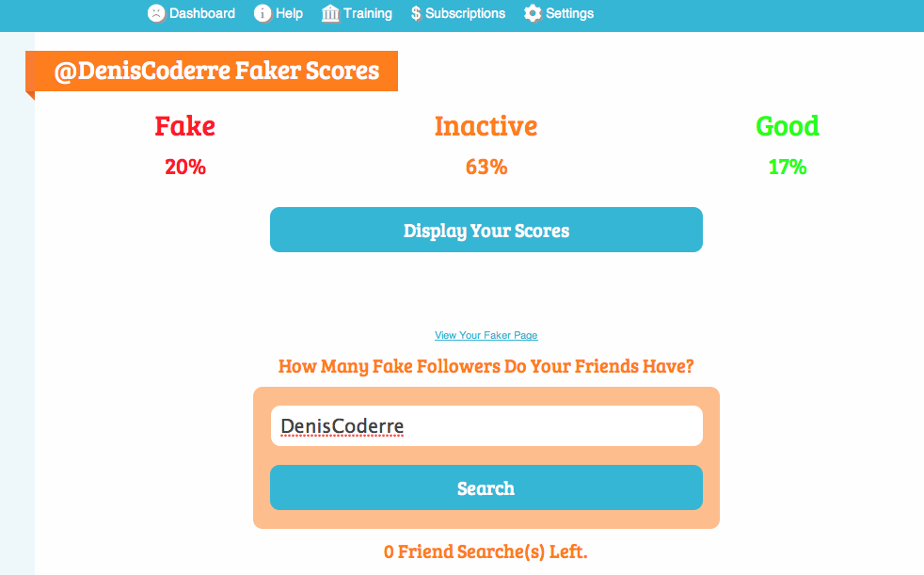
Task: Open the Help menu label
Action: click(x=289, y=13)
